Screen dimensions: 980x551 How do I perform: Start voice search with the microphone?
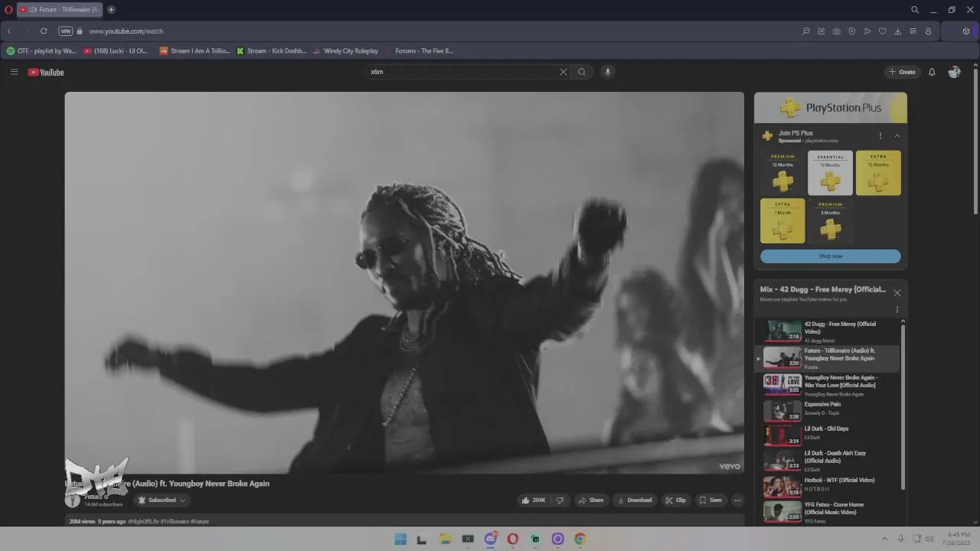tap(608, 72)
